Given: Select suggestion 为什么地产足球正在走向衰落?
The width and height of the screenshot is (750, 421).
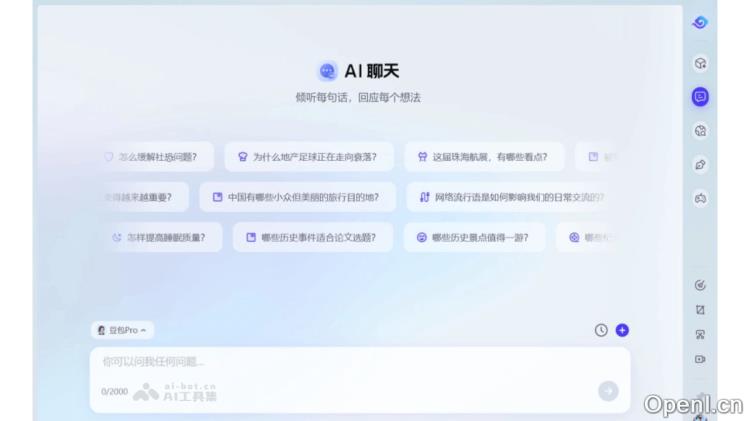Looking at the screenshot, I should point(309,157).
